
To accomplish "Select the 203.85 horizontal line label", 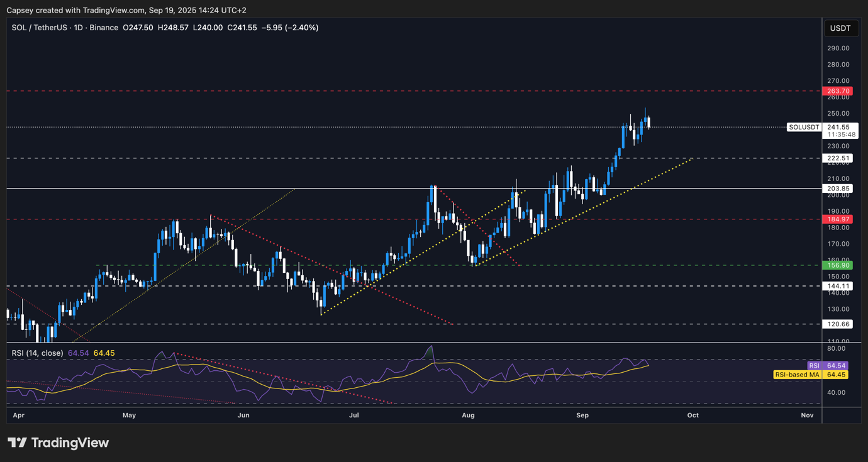I will (x=837, y=189).
